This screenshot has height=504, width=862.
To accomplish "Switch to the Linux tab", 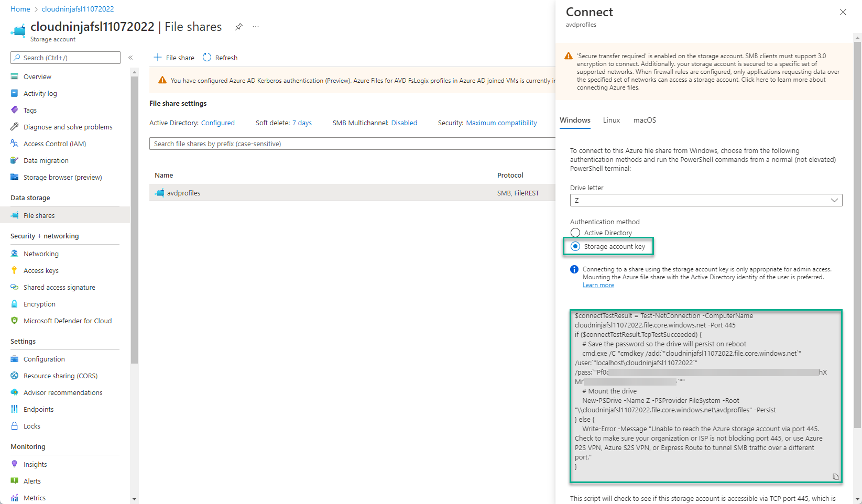I will (x=611, y=120).
